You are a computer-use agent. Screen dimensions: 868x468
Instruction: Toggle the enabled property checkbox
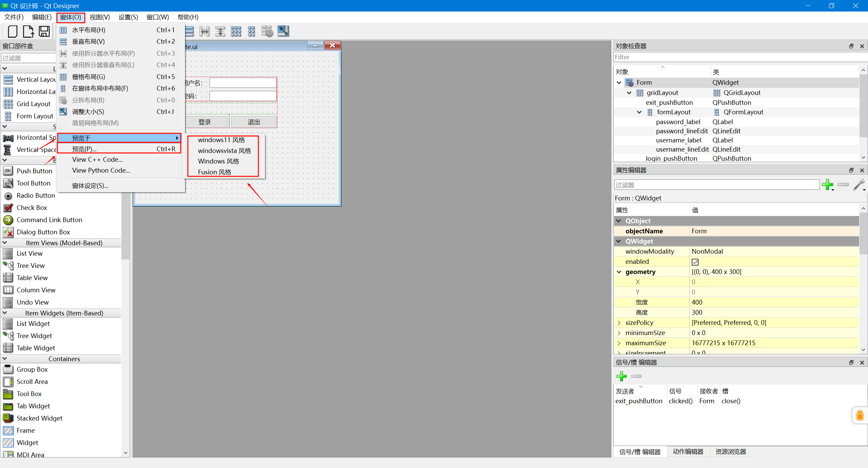(695, 262)
